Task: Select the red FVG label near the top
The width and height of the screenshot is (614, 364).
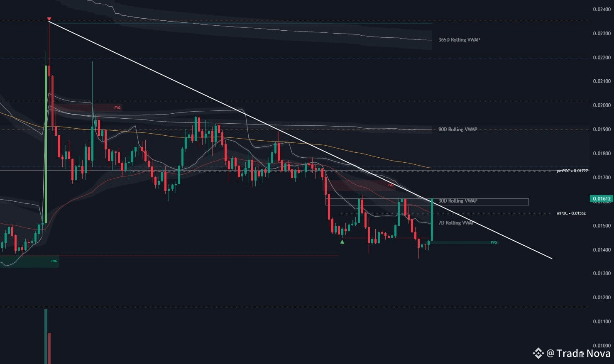Action: coord(117,107)
